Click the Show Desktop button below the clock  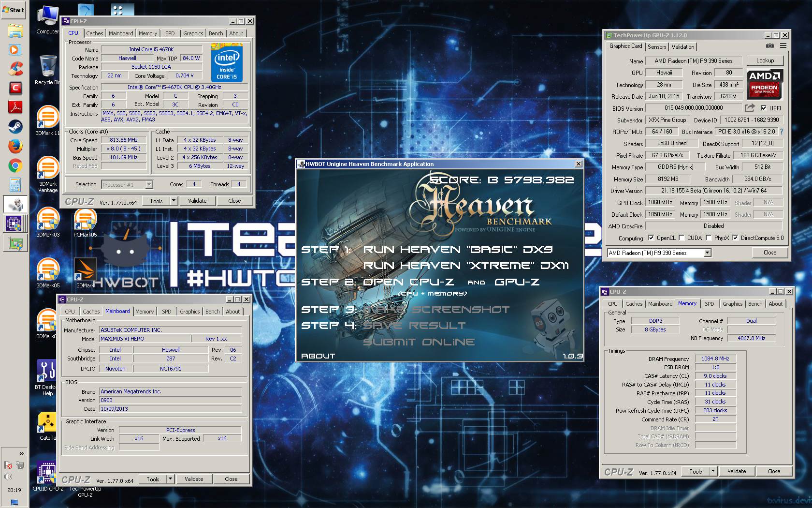coord(14,503)
